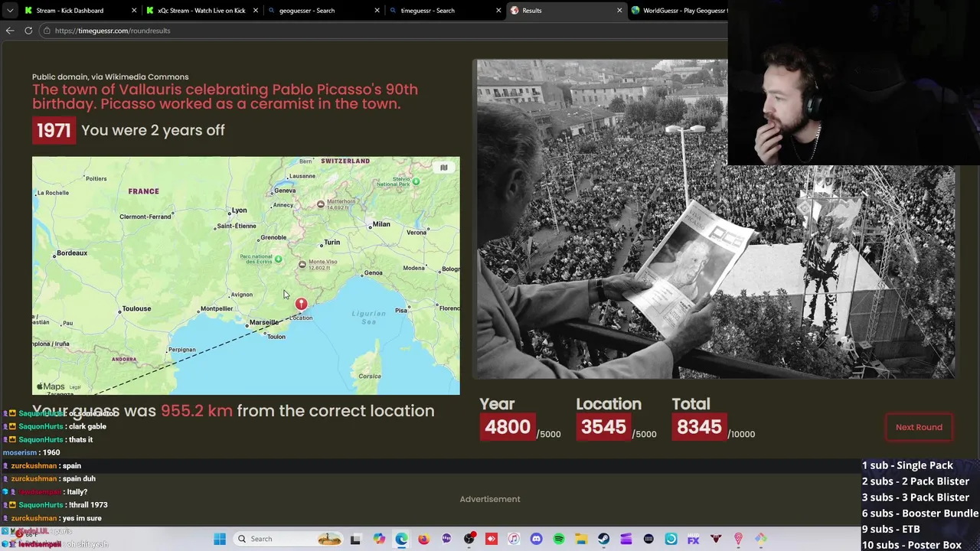Screen dimensions: 980x551
Task: Close the geoguesser - Search tab
Action: tap(377, 11)
